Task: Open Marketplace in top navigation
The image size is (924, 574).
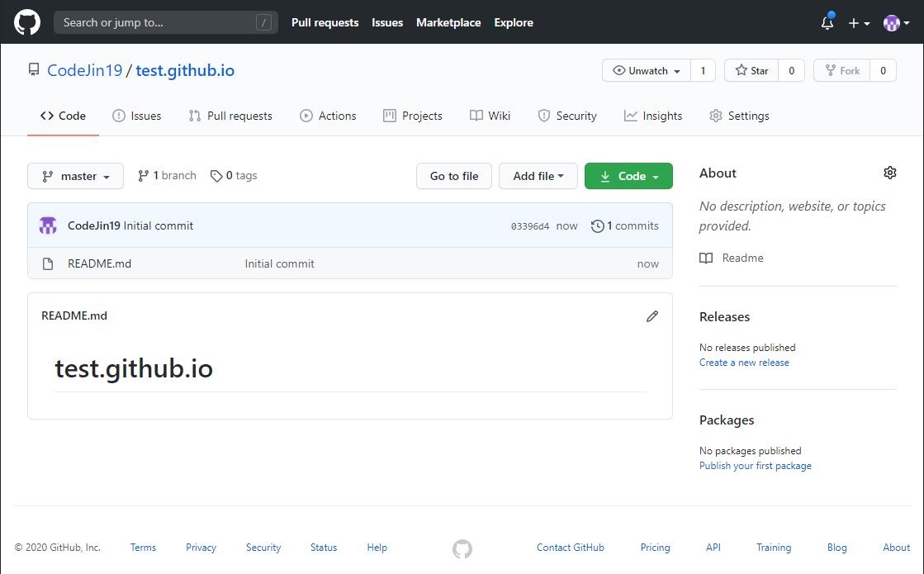Action: [x=448, y=22]
